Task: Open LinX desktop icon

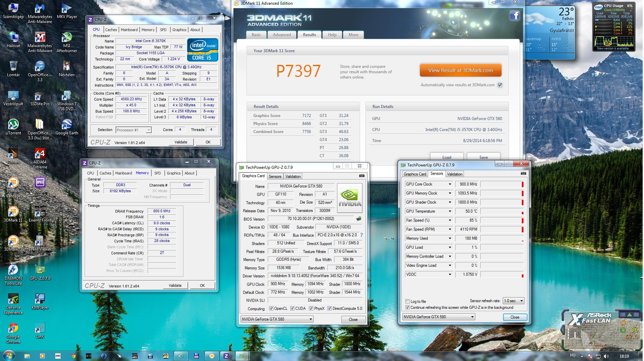Action: coord(40,331)
